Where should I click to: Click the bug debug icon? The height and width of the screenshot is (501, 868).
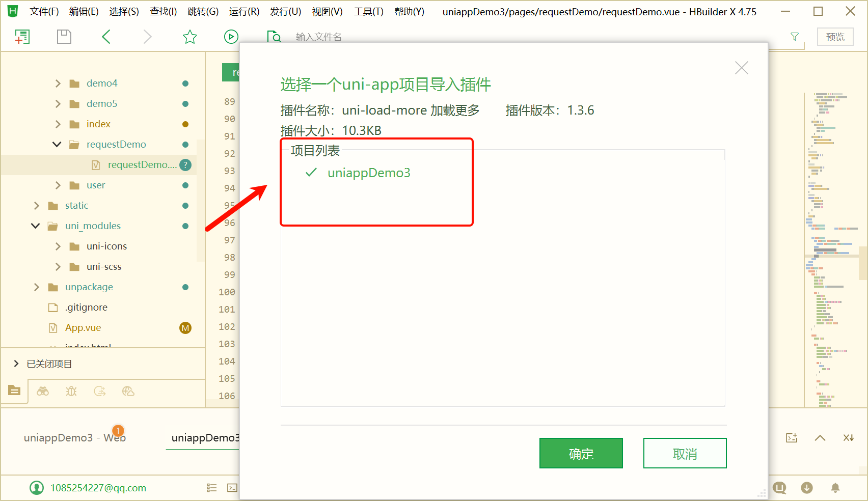71,391
